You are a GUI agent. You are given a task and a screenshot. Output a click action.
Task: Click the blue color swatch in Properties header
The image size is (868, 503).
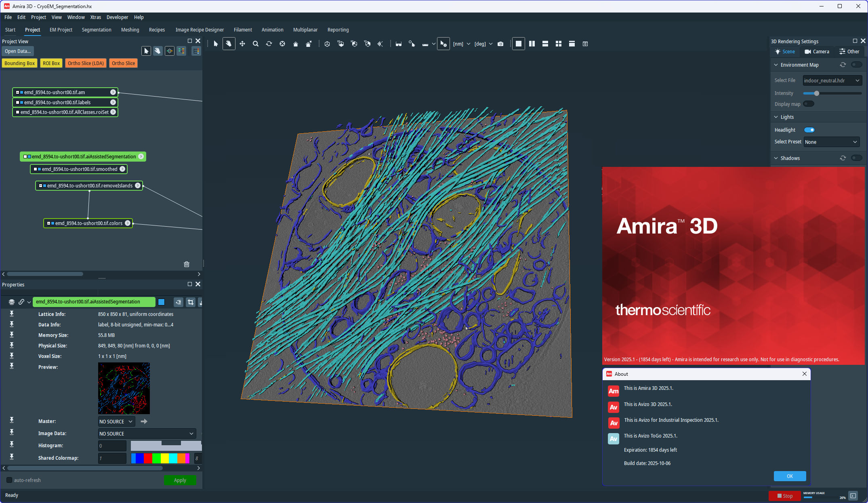click(x=161, y=302)
